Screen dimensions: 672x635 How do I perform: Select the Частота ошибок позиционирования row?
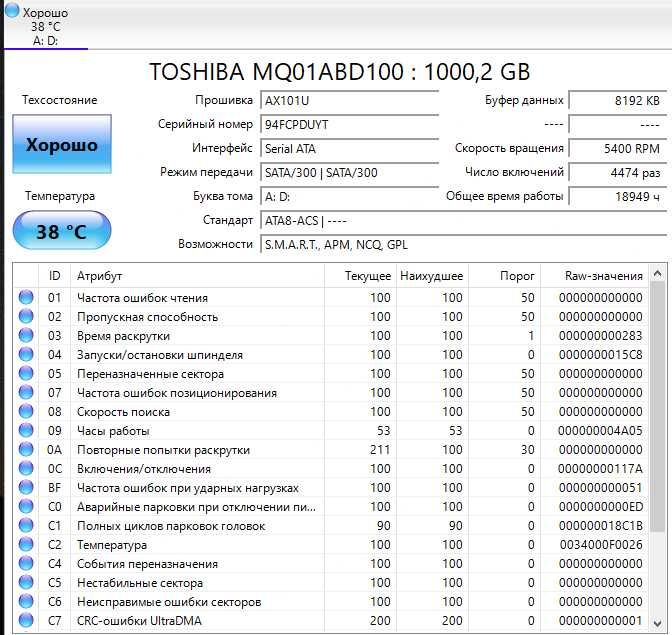point(331,392)
